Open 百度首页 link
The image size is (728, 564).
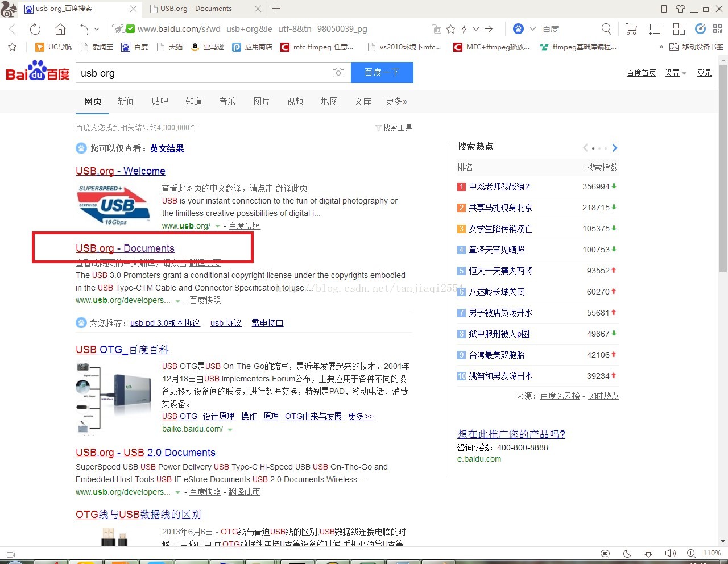click(642, 73)
